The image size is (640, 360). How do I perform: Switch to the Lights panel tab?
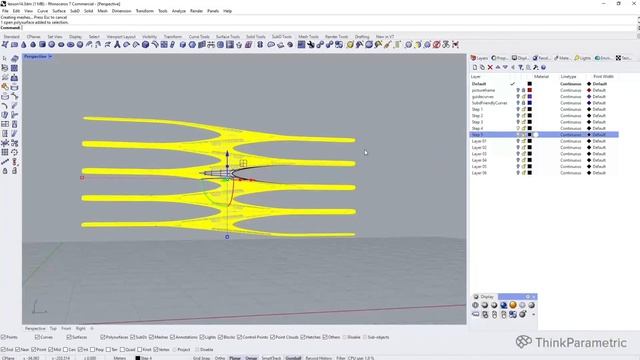click(x=582, y=58)
